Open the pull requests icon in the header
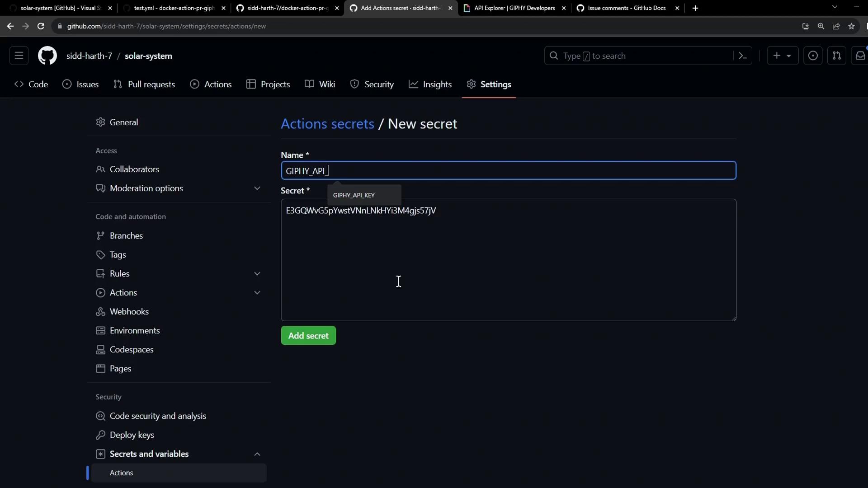The width and height of the screenshot is (868, 488). click(x=836, y=56)
